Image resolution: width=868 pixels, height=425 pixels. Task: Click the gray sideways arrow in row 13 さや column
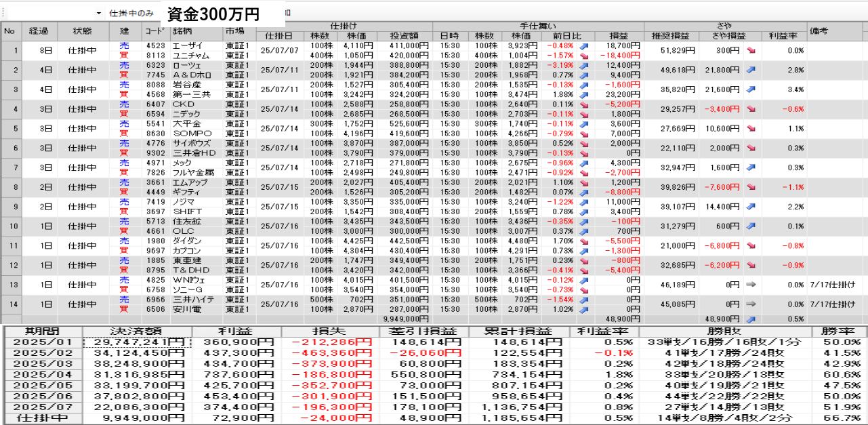coord(751,285)
